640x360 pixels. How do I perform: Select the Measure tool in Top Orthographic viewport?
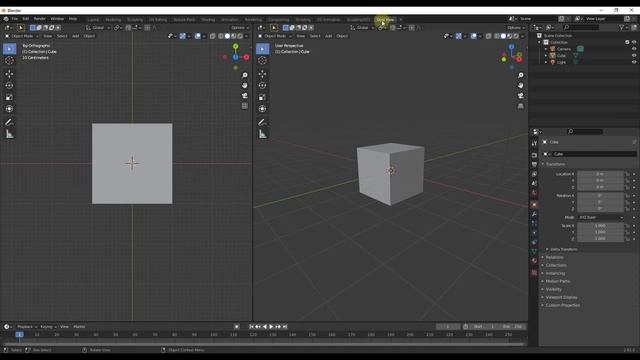click(x=9, y=134)
